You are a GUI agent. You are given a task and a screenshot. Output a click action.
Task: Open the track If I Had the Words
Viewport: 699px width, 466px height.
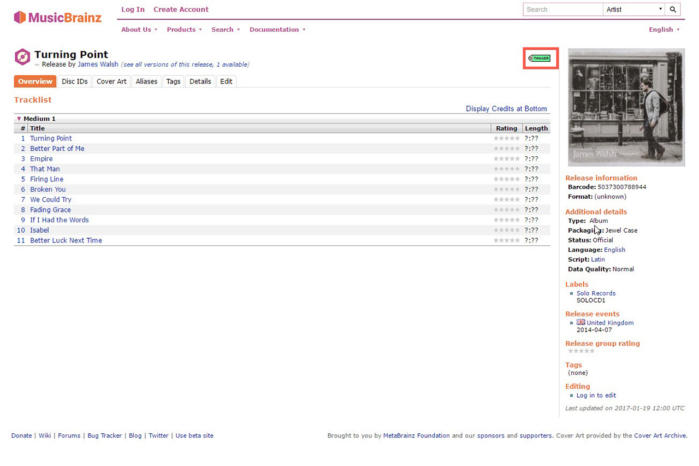point(59,220)
